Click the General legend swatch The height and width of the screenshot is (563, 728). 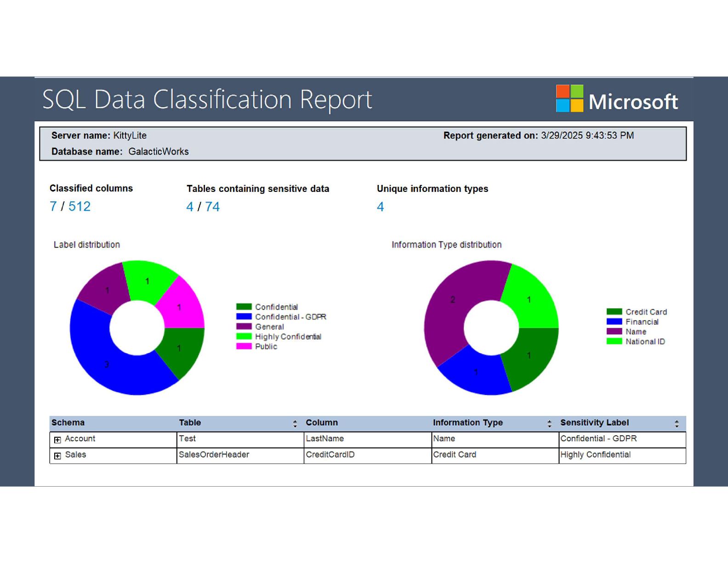pyautogui.click(x=244, y=327)
